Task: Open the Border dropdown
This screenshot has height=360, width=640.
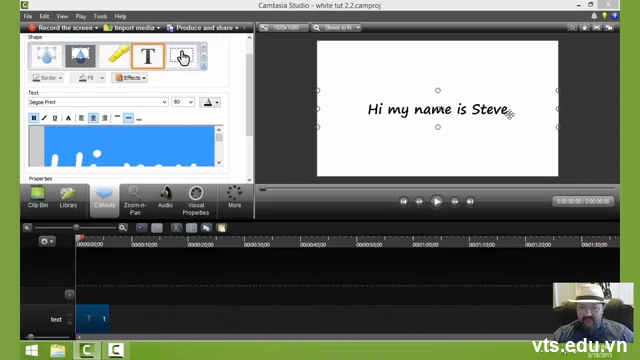Action: point(47,78)
